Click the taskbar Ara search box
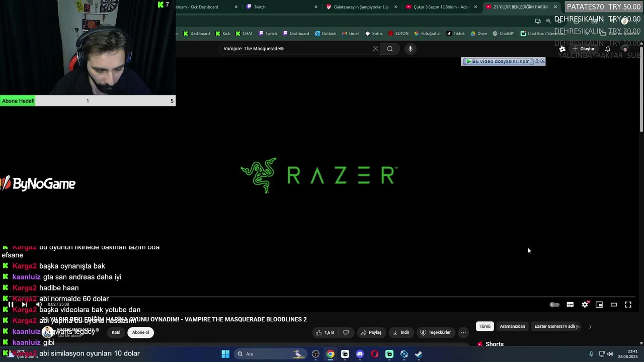Viewport: 644px width, 362px height. (x=271, y=354)
